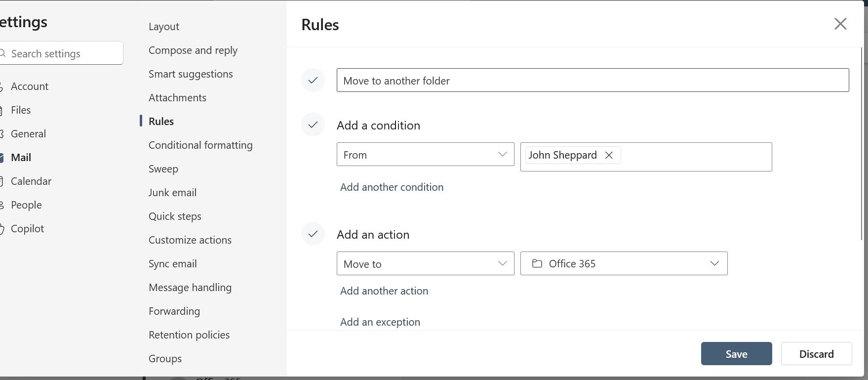The image size is (868, 380).
Task: Click Add another condition link
Action: 392,187
